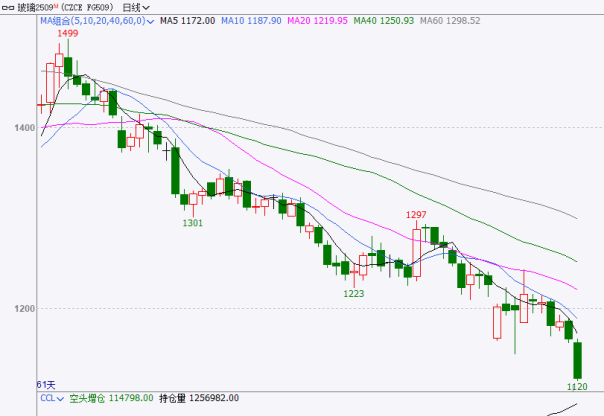Click the link icon beside 玻璃2509 title
Viewport: 604px width, 416px height.
pos(8,7)
